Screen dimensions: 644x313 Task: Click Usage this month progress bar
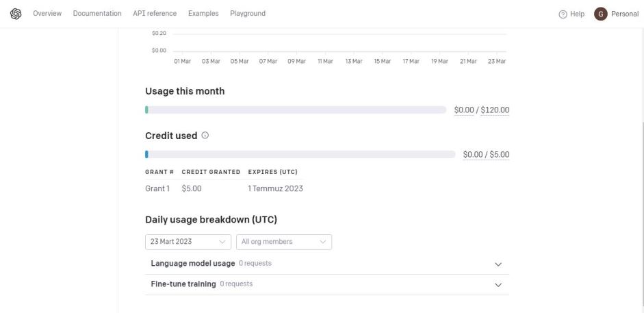click(x=296, y=110)
